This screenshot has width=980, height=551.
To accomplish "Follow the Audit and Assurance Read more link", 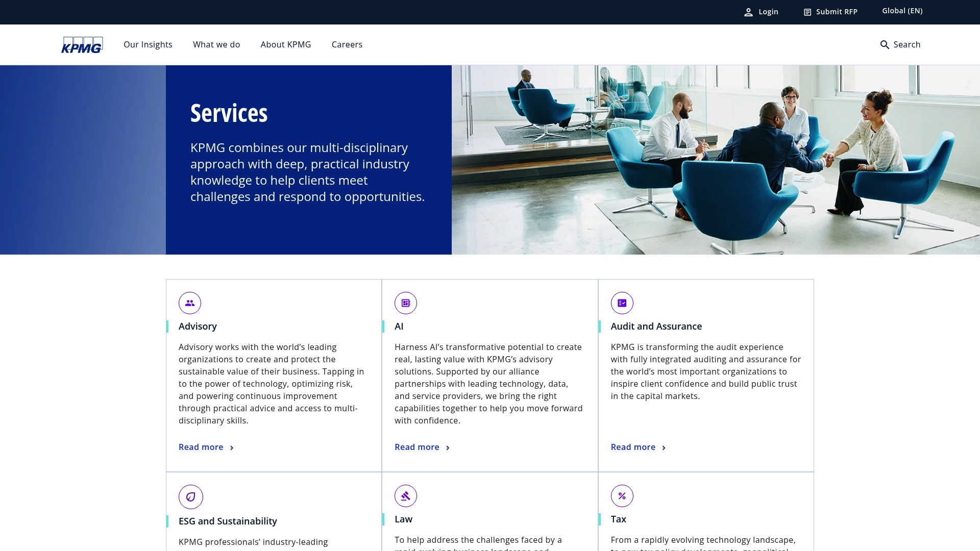I will point(633,447).
